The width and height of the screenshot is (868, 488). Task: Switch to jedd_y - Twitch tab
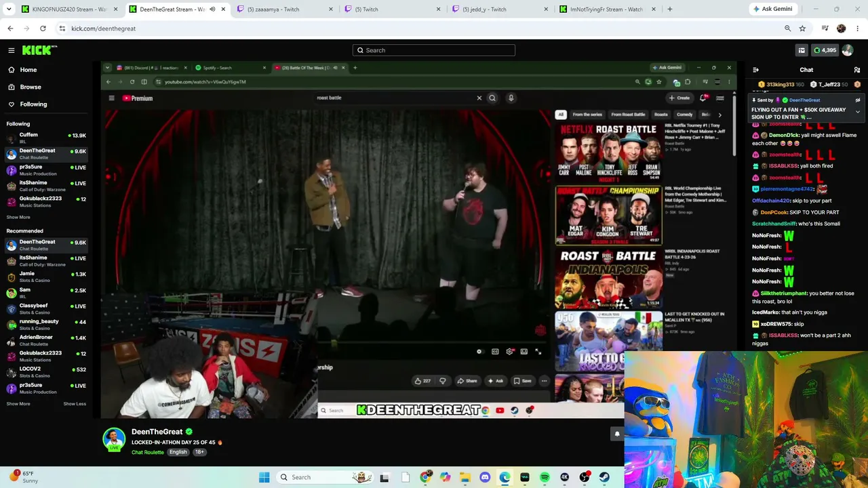coord(498,9)
